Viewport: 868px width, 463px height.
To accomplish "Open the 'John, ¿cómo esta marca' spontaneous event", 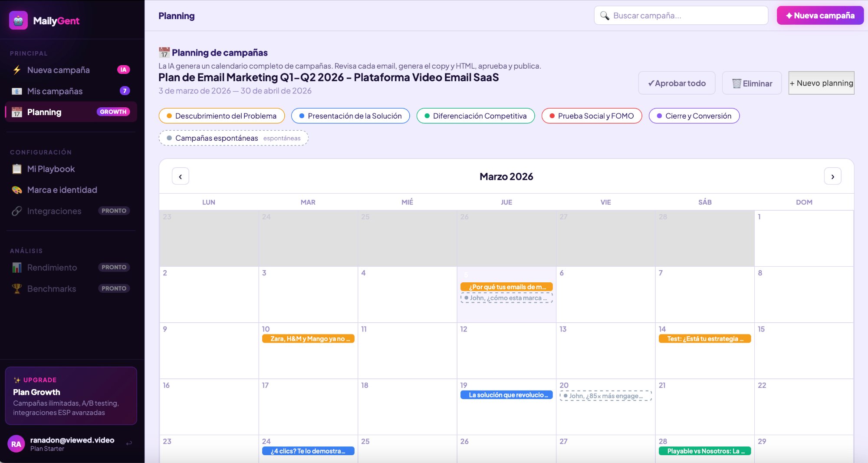I will 506,298.
